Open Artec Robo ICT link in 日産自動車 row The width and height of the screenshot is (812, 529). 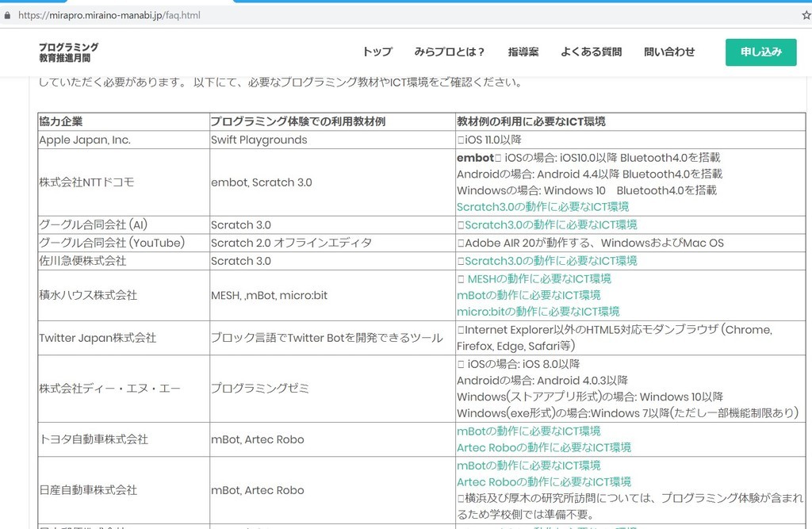coord(544,482)
